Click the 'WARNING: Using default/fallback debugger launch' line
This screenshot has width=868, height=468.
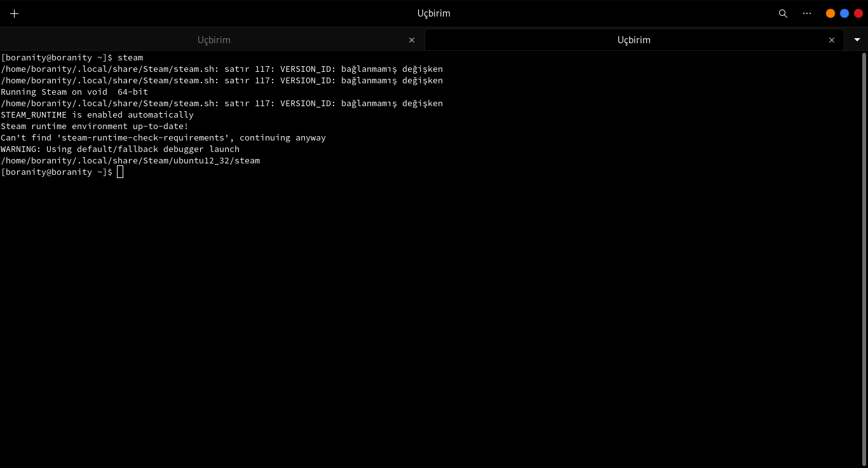[x=120, y=149]
